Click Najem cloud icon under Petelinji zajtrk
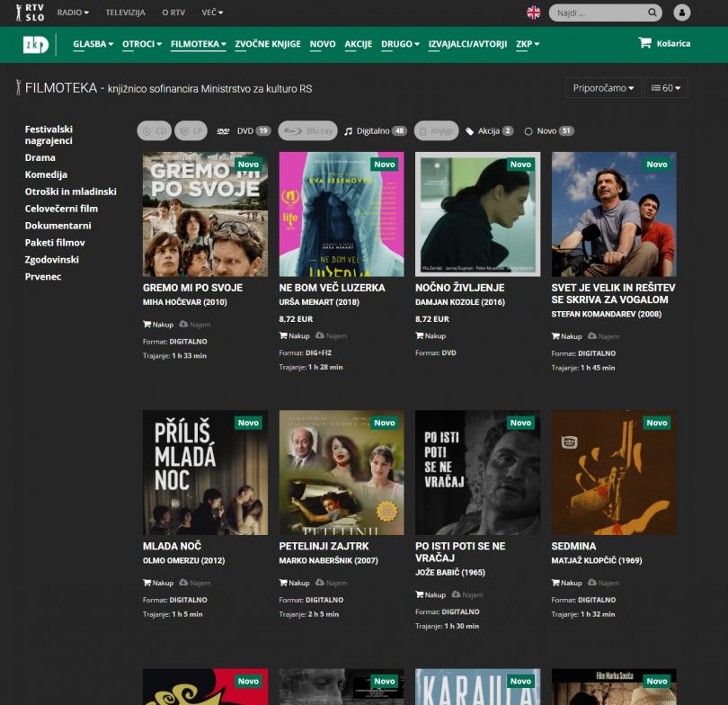Viewport: 728px width, 705px height. coord(319,582)
